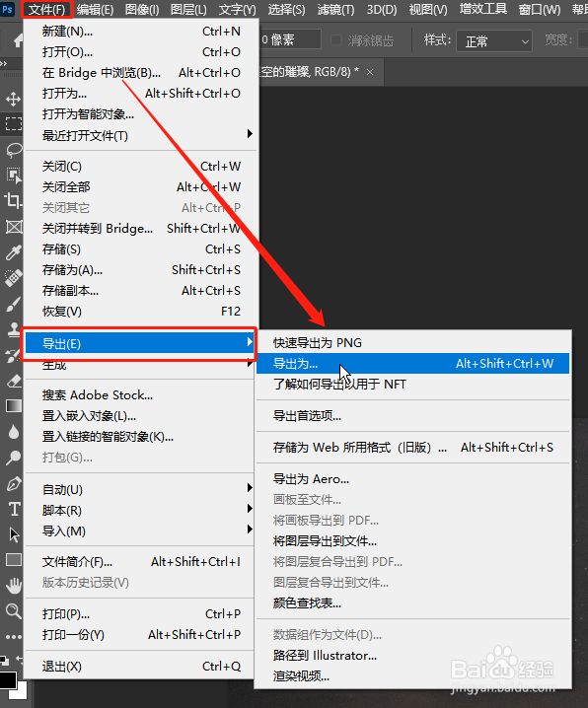Click the foreground color swatch
This screenshot has width=588, height=708.
[x=8, y=681]
